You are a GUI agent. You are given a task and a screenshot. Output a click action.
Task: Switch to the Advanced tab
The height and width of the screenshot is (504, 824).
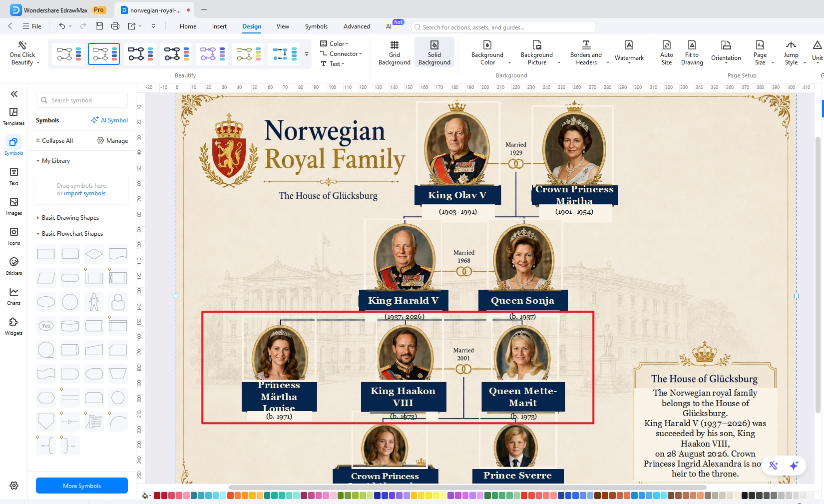coord(357,26)
